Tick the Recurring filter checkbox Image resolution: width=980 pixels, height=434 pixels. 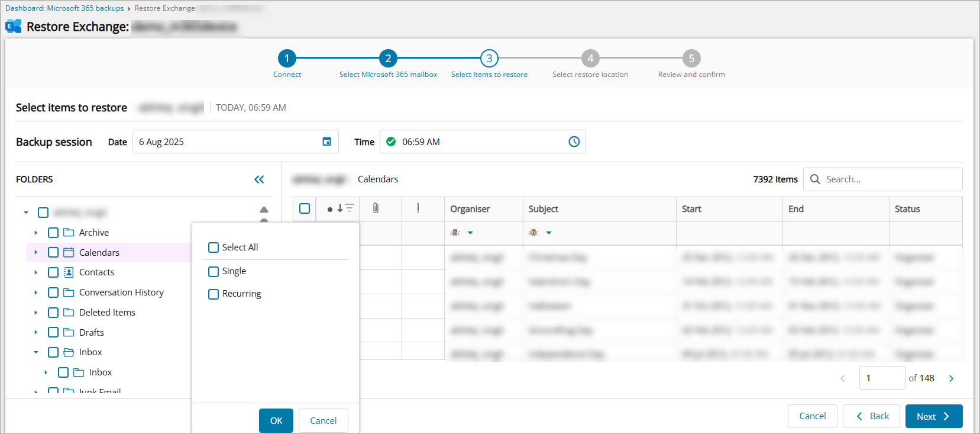point(214,294)
